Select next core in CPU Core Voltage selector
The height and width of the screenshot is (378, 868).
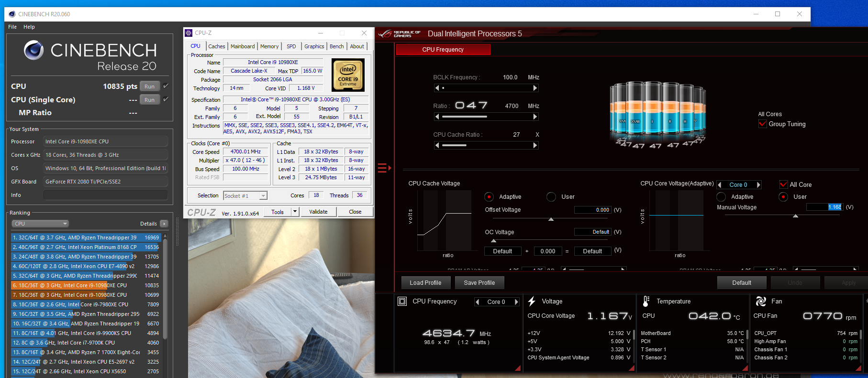758,185
